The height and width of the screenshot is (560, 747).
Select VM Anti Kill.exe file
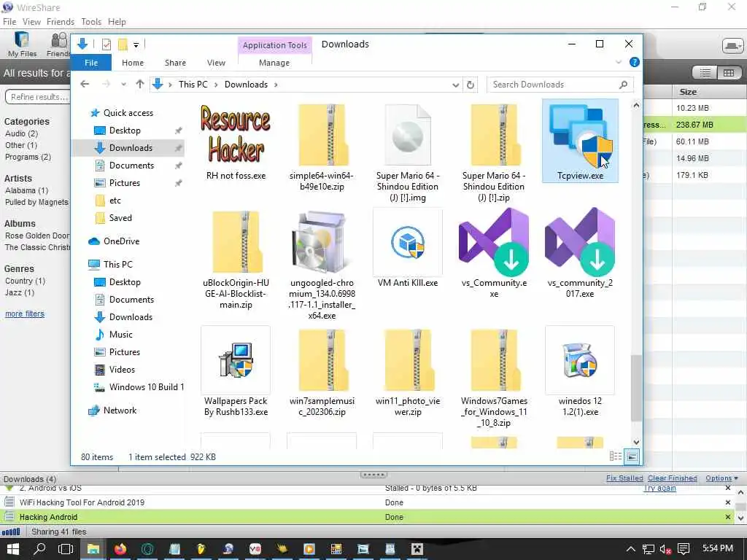(407, 249)
